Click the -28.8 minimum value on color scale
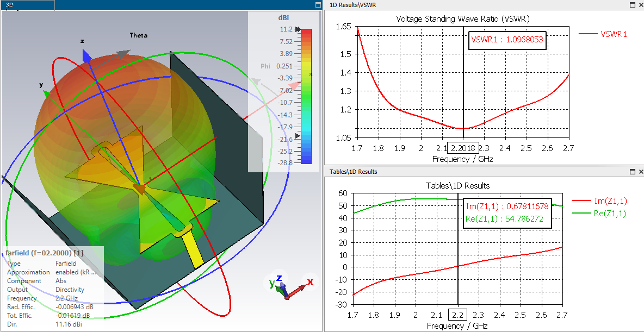Screen dimensions: 644x332 pyautogui.click(x=285, y=163)
